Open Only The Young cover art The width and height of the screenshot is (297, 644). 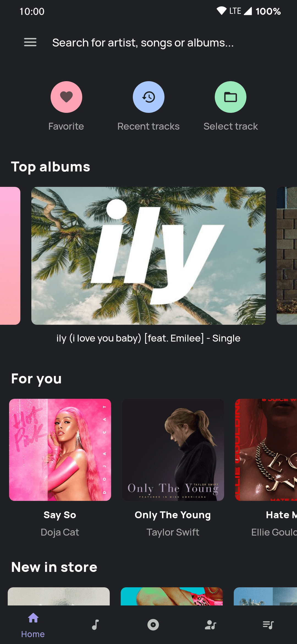pos(173,450)
